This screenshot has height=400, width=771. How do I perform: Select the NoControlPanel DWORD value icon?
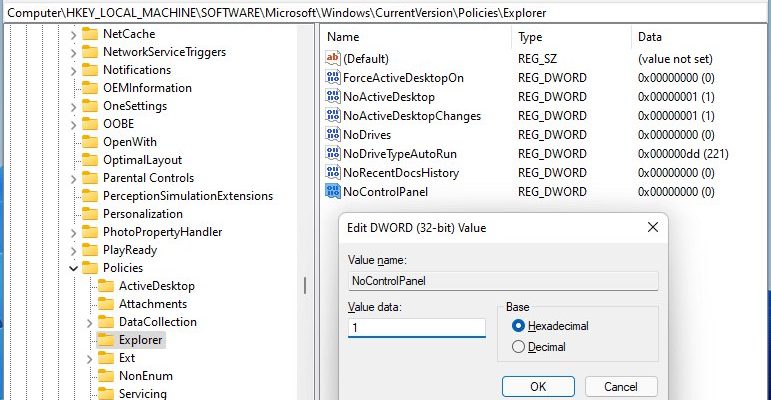tap(333, 191)
